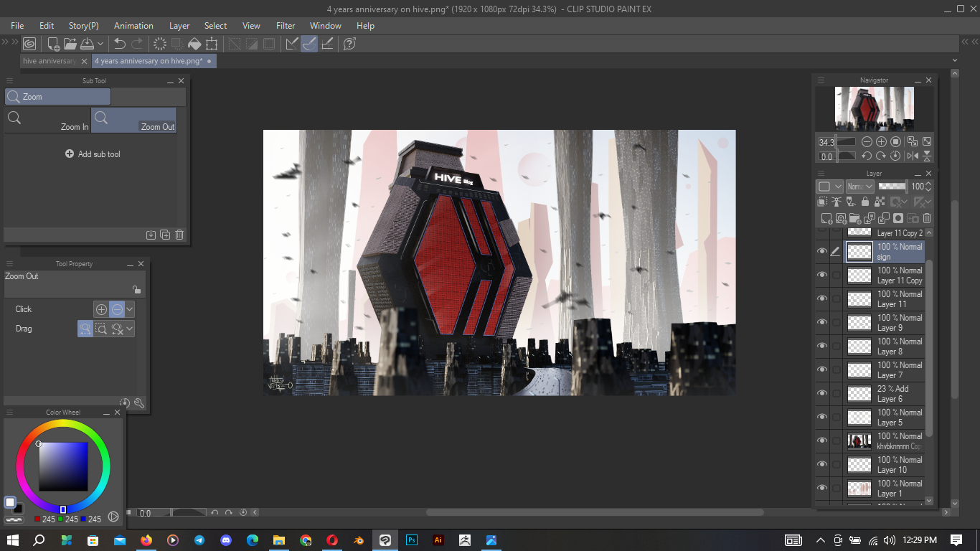Select Layer 8 in layer list
980x551 pixels.
pos(885,347)
